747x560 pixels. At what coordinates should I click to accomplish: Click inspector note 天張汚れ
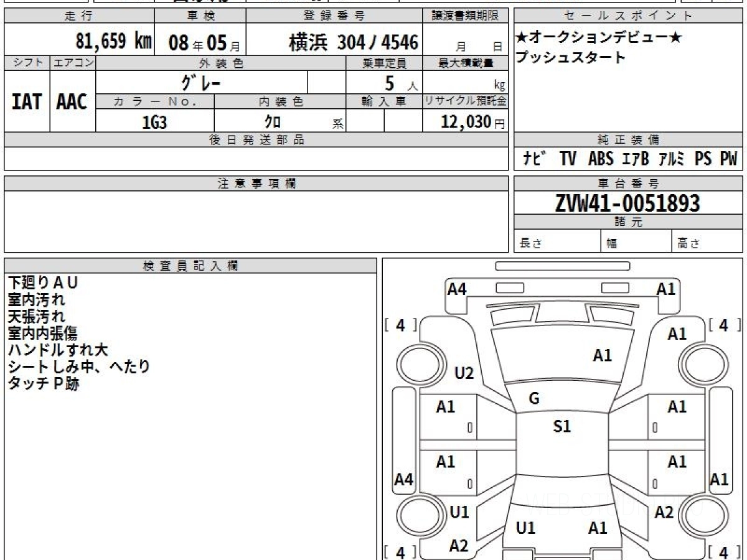point(36,316)
